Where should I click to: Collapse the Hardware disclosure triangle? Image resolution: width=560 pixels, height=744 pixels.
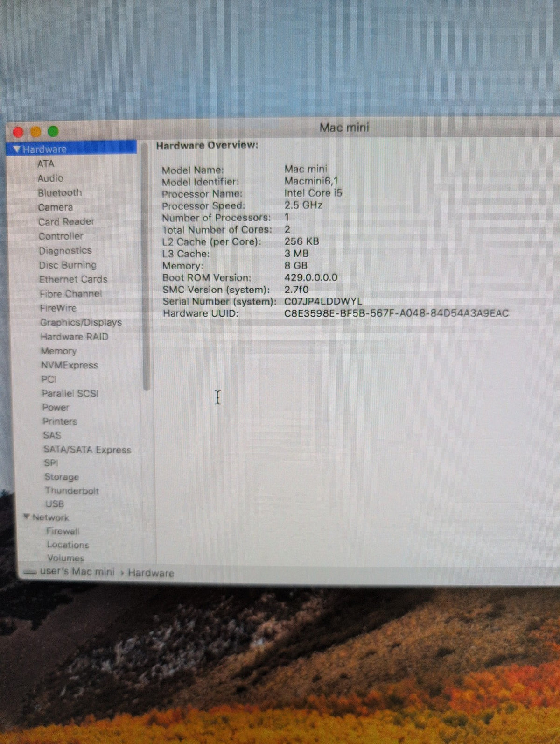pos(17,149)
